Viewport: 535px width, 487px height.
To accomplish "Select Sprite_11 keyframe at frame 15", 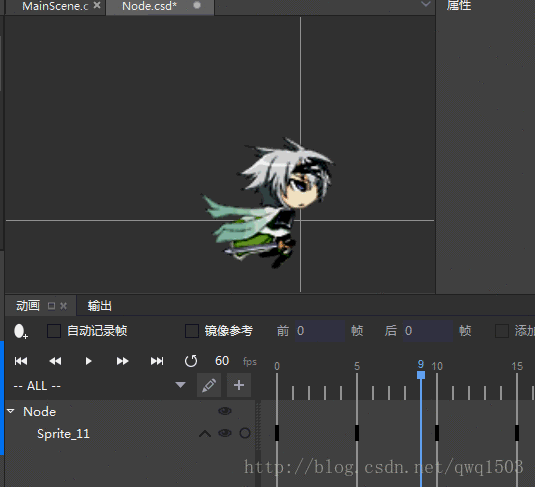I will [517, 433].
